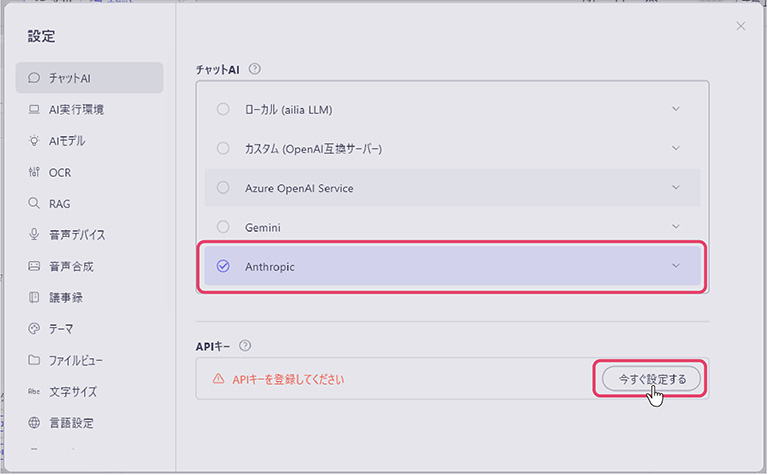Click the lightbulb icon for AIモデル
Image resolution: width=767 pixels, height=474 pixels.
pyautogui.click(x=34, y=141)
